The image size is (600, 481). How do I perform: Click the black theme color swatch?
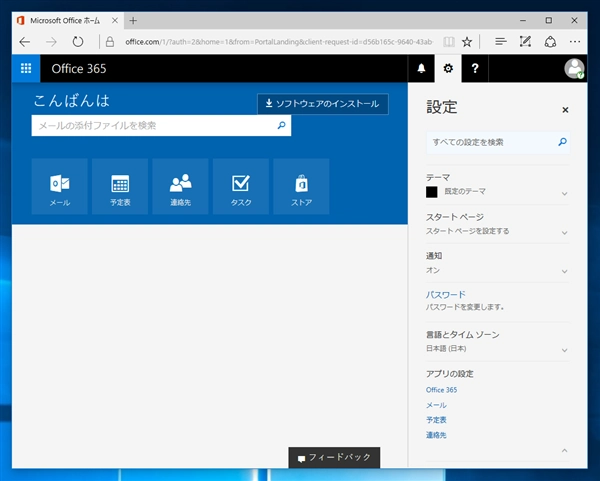click(432, 192)
